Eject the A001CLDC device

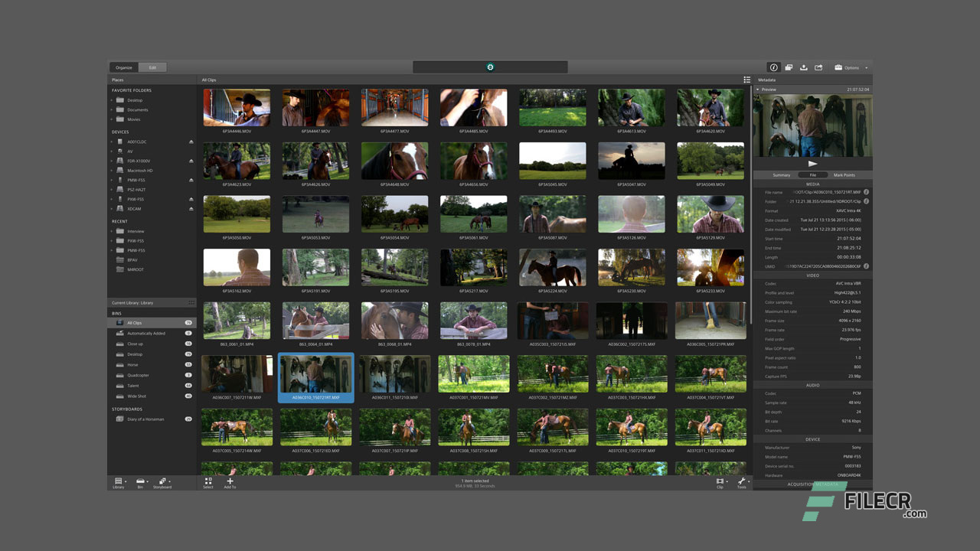191,142
